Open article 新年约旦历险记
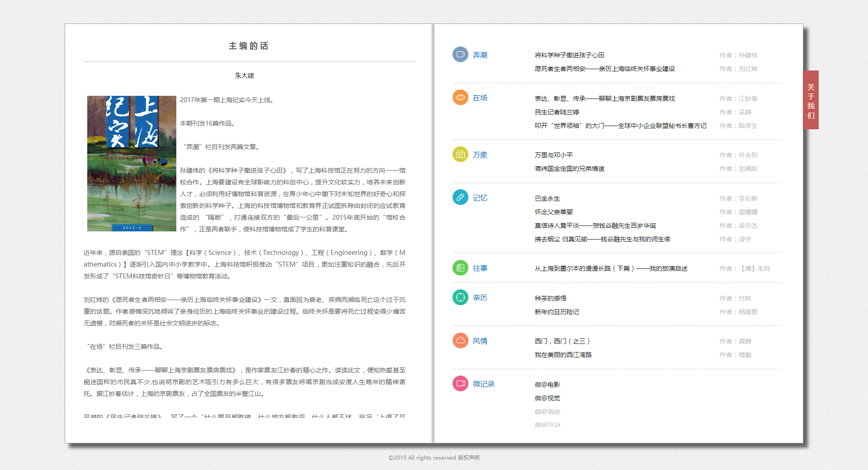868x470 pixels. point(557,312)
